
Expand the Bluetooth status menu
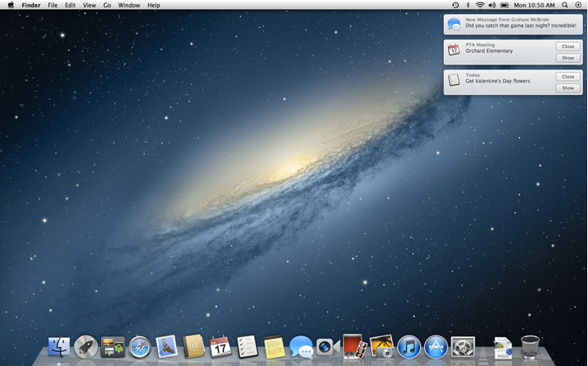click(467, 5)
